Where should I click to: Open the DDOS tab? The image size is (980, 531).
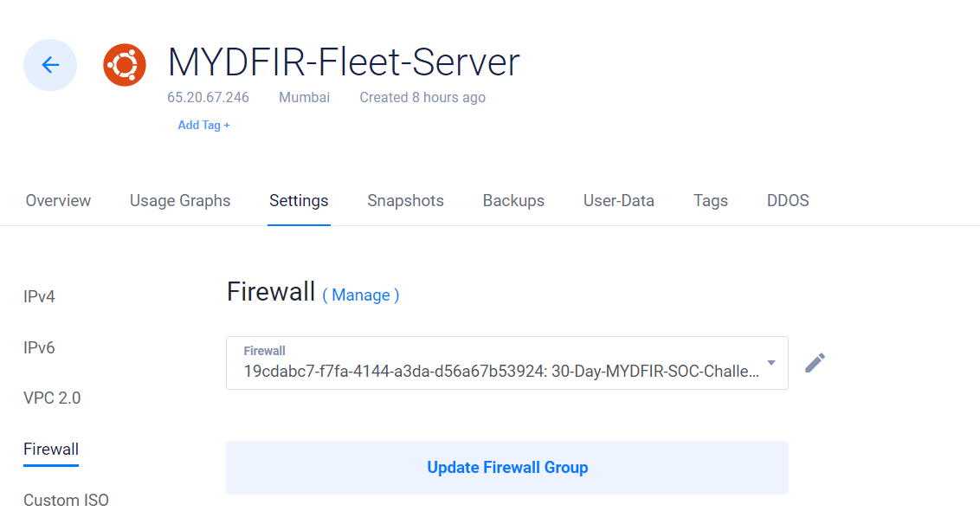pos(788,201)
